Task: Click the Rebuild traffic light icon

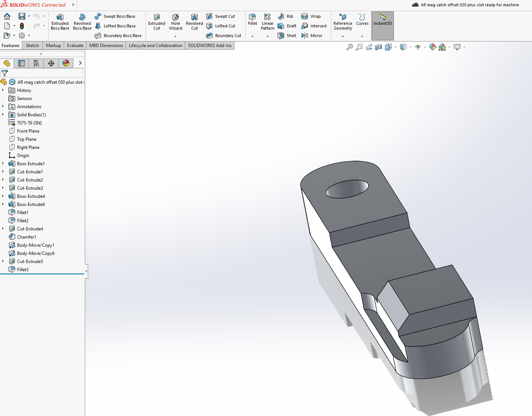Action: tap(22, 26)
